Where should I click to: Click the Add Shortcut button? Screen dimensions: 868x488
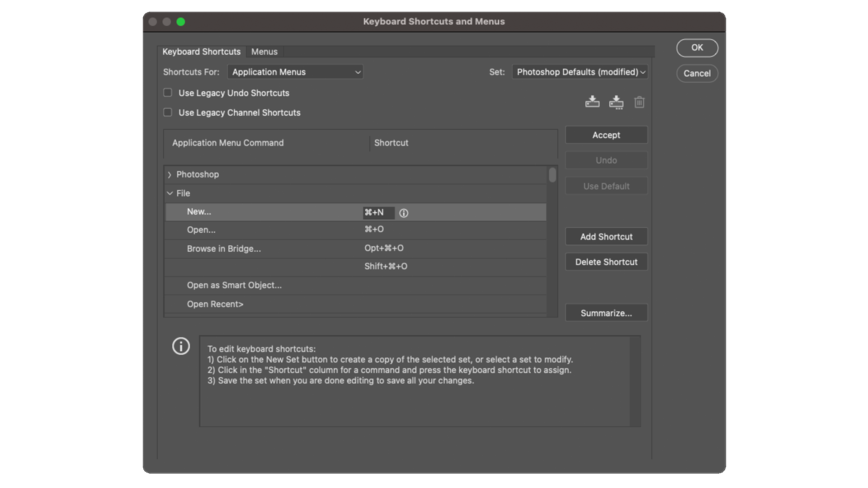[606, 237]
